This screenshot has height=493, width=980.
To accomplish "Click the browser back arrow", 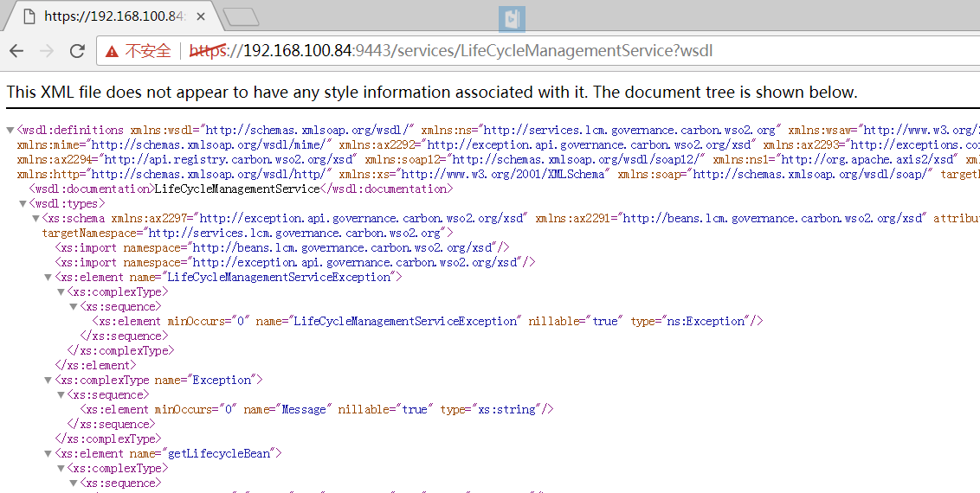I will click(x=16, y=51).
